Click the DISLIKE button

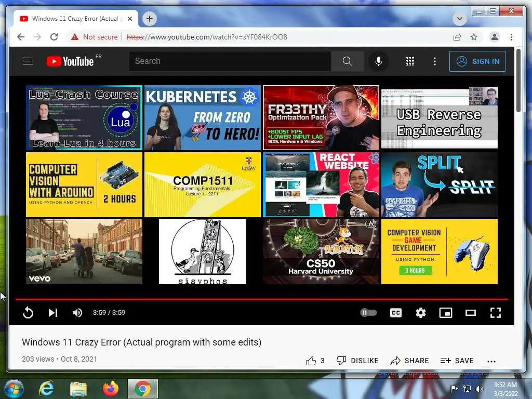coord(357,361)
